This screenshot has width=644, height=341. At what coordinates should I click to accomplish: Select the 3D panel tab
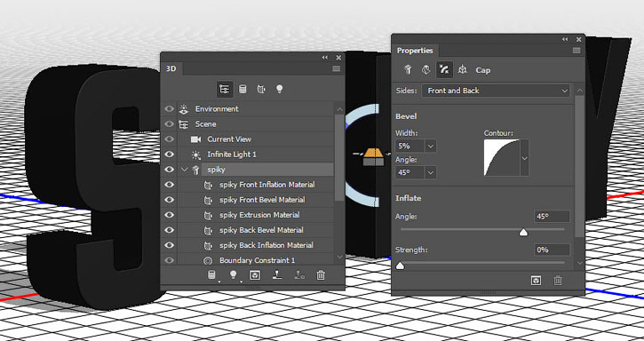171,68
